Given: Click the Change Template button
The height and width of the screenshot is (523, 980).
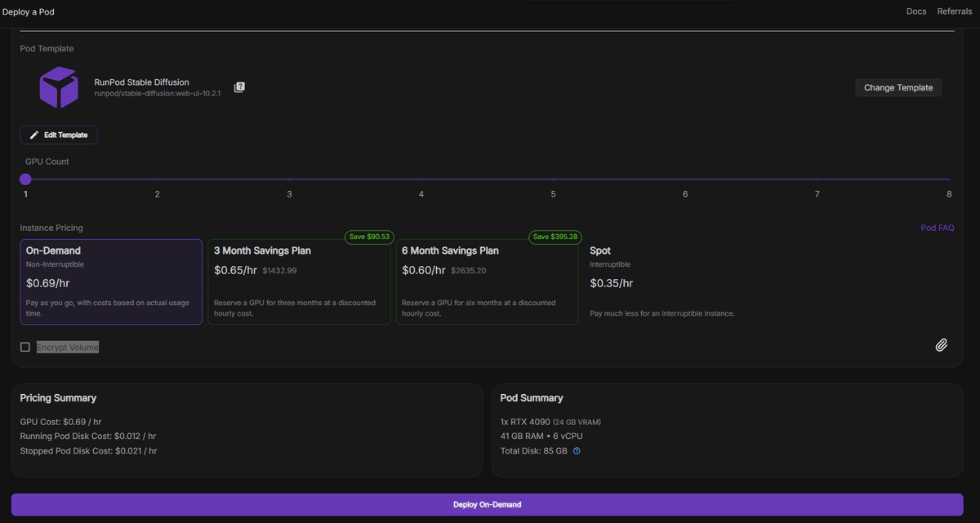Looking at the screenshot, I should 898,87.
